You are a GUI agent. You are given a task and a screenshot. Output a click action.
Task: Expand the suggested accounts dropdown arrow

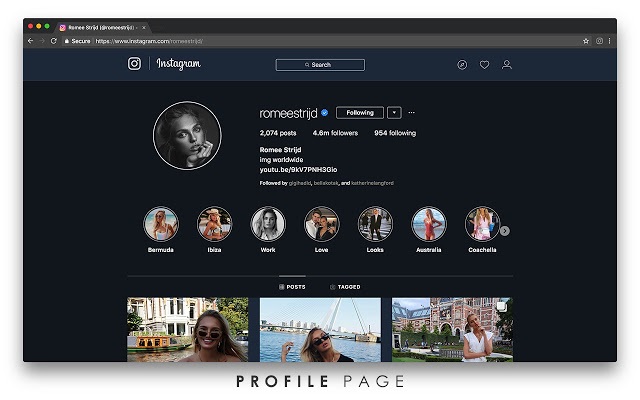click(394, 113)
